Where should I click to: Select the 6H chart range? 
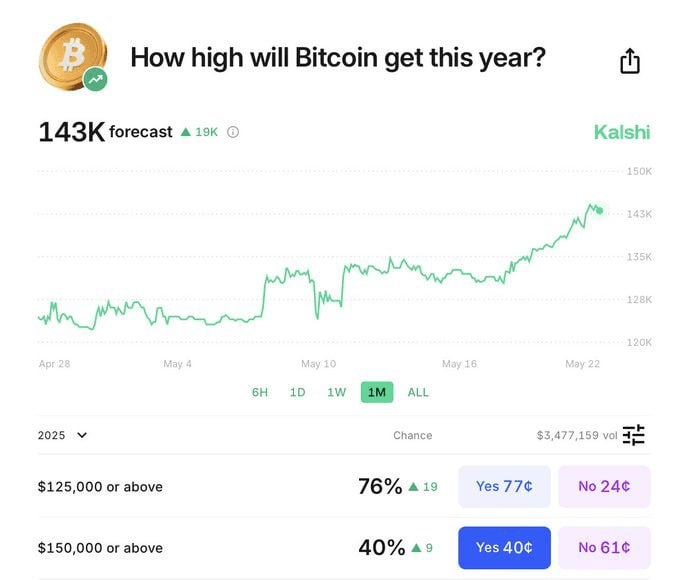260,392
